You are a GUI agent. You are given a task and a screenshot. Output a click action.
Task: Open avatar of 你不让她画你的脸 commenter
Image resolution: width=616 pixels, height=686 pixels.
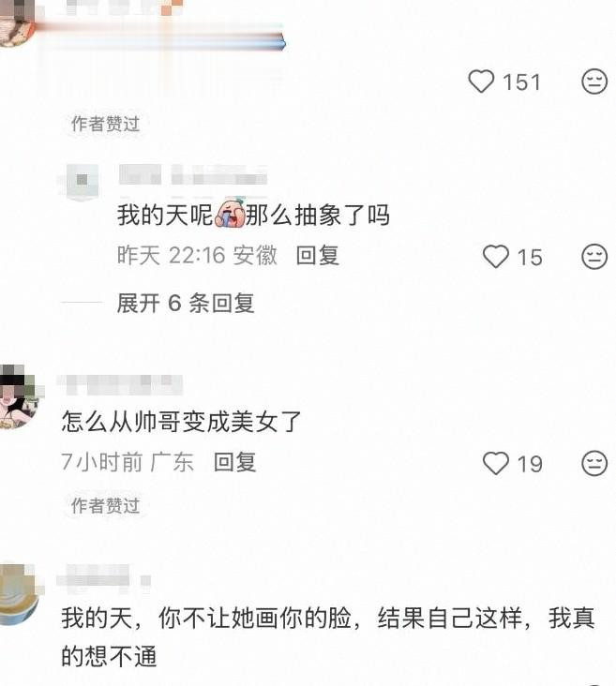[x=20, y=595]
